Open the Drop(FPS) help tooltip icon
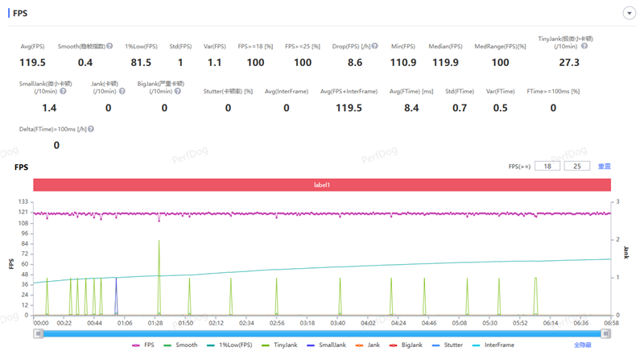 click(x=376, y=47)
